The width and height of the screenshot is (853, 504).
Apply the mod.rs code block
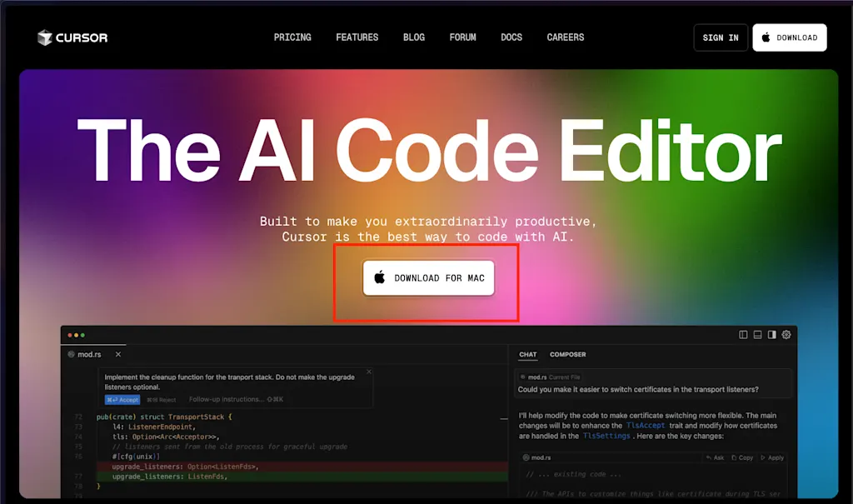[772, 457]
